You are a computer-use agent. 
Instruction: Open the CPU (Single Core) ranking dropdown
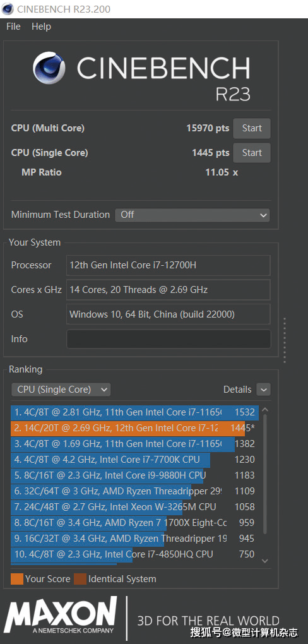(61, 390)
